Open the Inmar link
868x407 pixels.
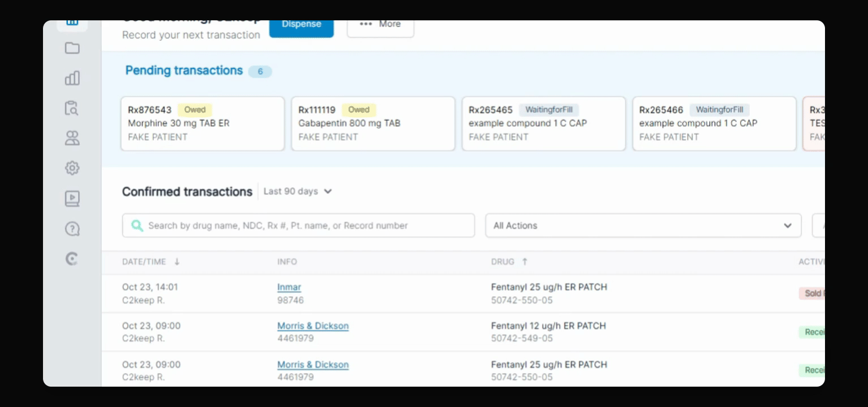click(x=289, y=287)
